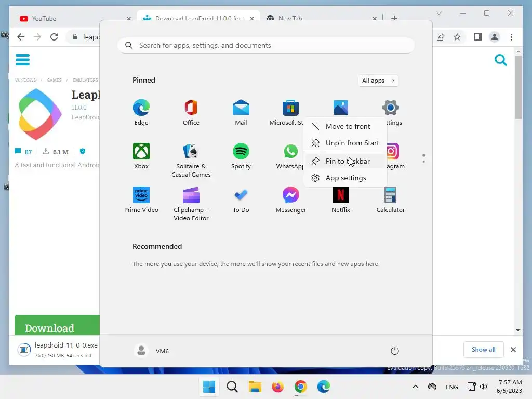Open Microsoft Store pinned app

pyautogui.click(x=290, y=112)
